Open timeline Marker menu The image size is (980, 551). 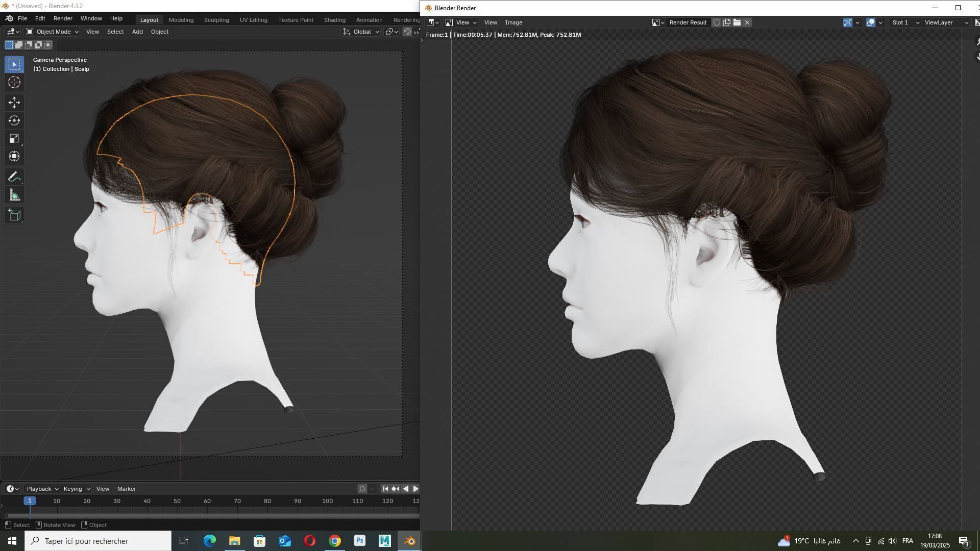click(127, 489)
